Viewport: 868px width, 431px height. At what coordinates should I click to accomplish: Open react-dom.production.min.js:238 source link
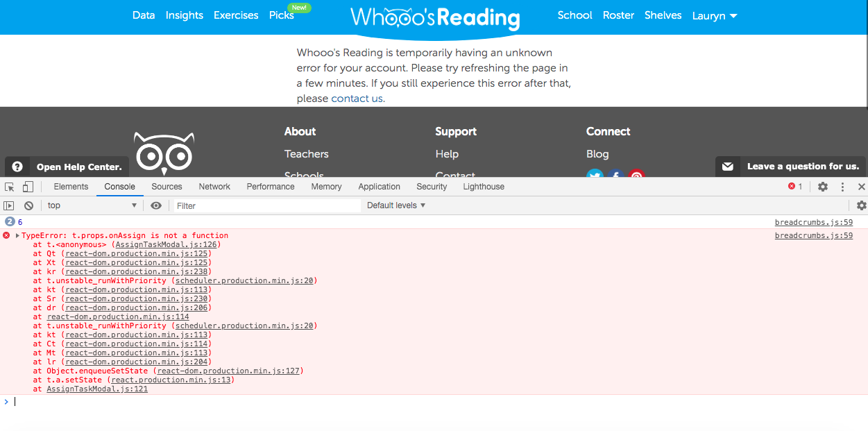coord(136,272)
